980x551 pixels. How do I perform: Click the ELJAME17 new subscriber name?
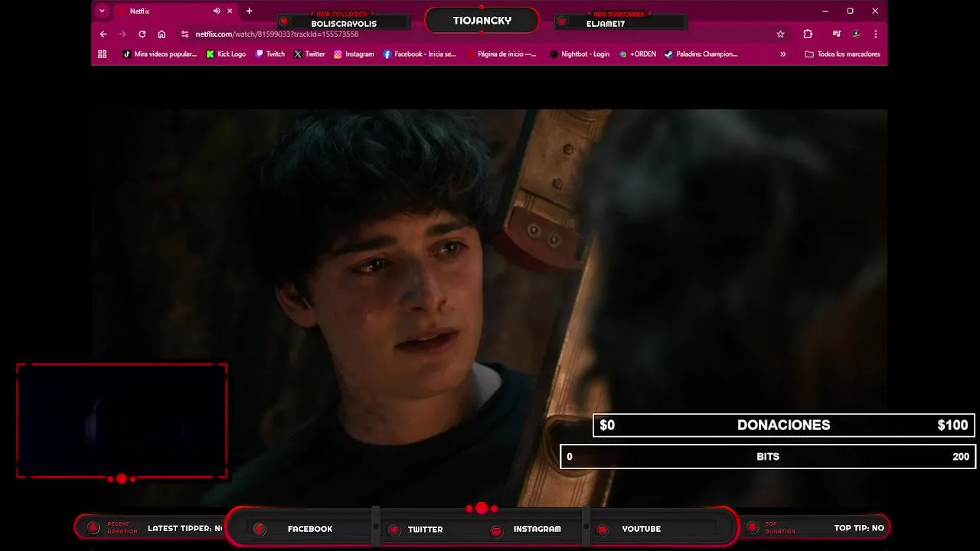coord(606,24)
